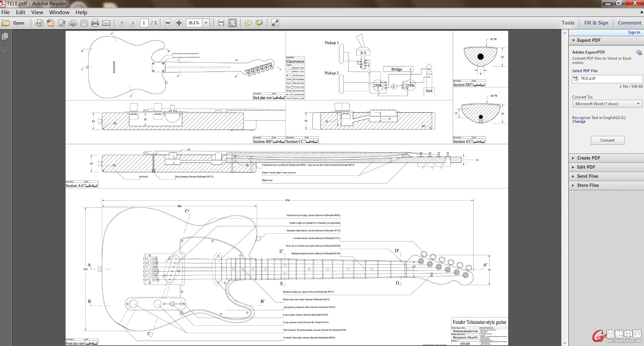Click the page number input field
The image size is (644, 346).
click(144, 23)
